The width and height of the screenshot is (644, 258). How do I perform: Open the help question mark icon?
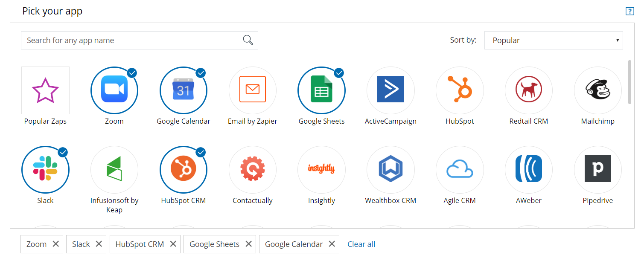[629, 12]
